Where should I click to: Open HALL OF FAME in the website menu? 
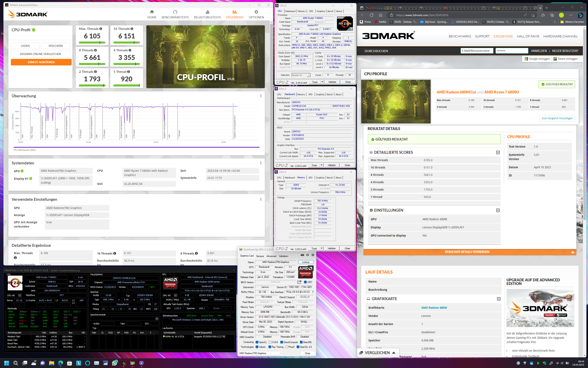[x=528, y=36]
